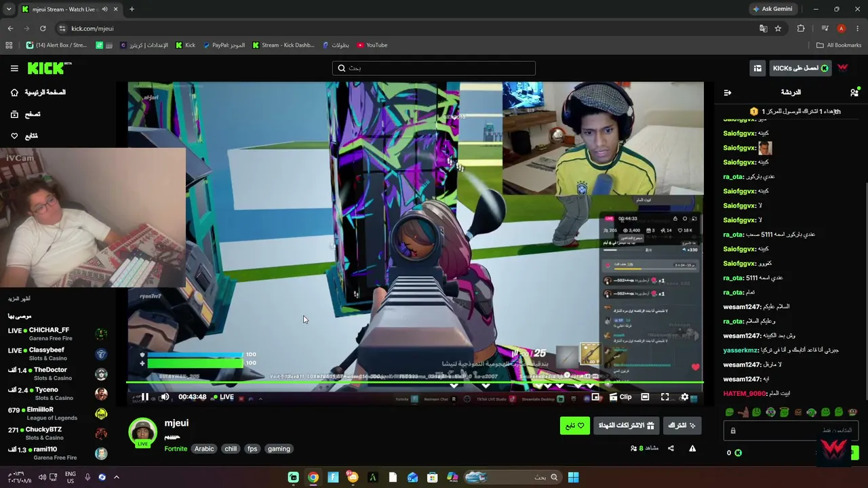Open mjeui channel avatar

[x=143, y=432]
